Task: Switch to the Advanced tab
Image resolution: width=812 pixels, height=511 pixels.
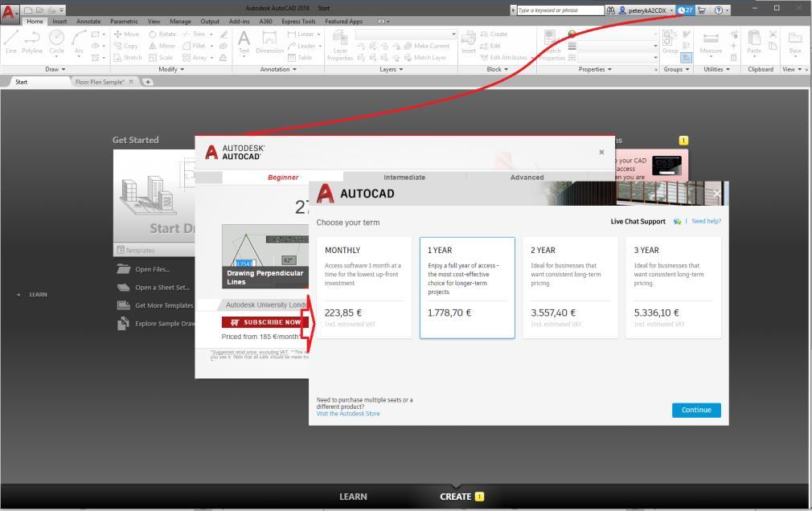Action: coord(527,177)
